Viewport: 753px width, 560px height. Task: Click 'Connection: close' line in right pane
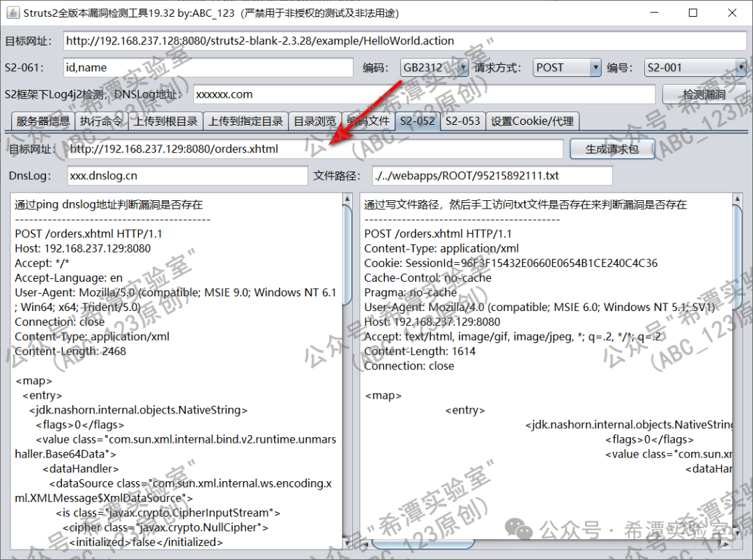409,366
